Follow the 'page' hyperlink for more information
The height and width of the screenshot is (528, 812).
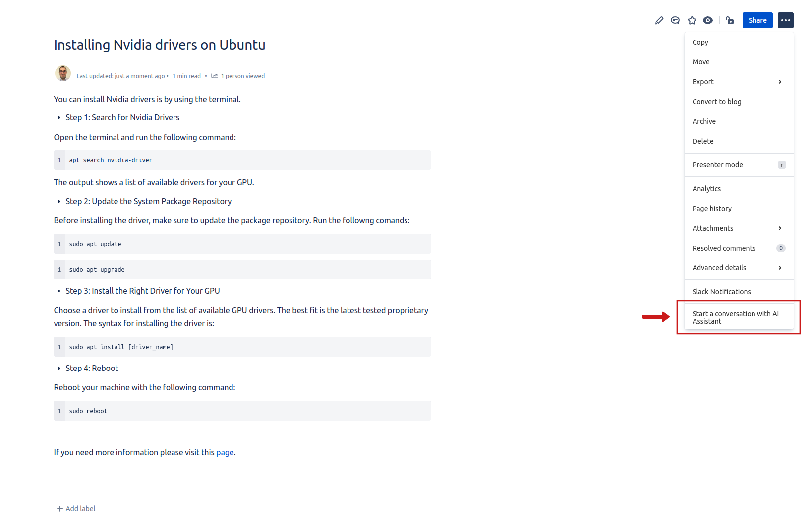(225, 452)
